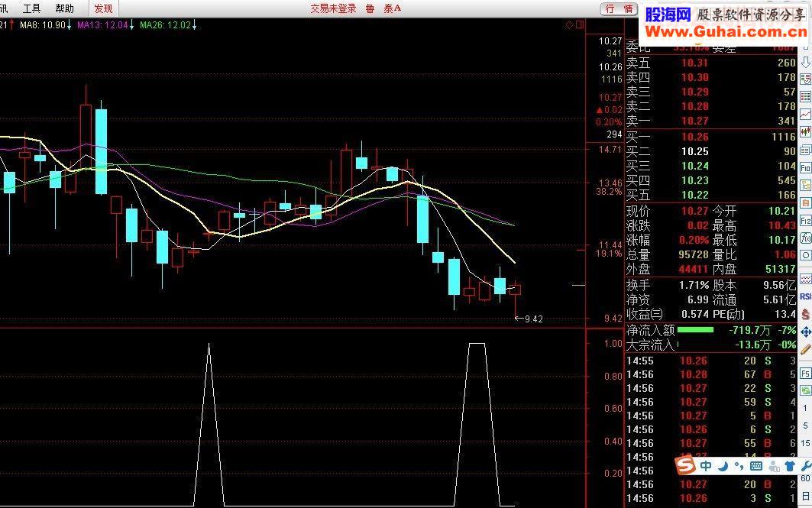Click the 买五 price 10.22
Image resolution: width=812 pixels, height=508 pixels.
pos(694,195)
